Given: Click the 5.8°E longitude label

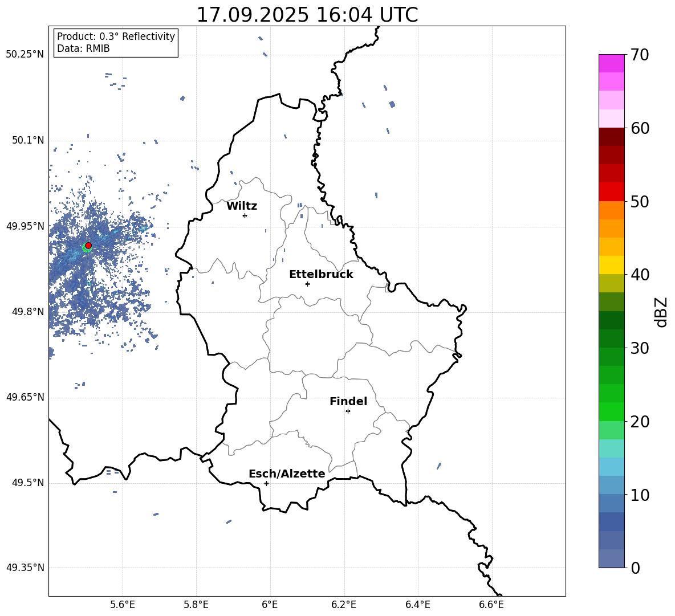Looking at the screenshot, I should click(196, 605).
